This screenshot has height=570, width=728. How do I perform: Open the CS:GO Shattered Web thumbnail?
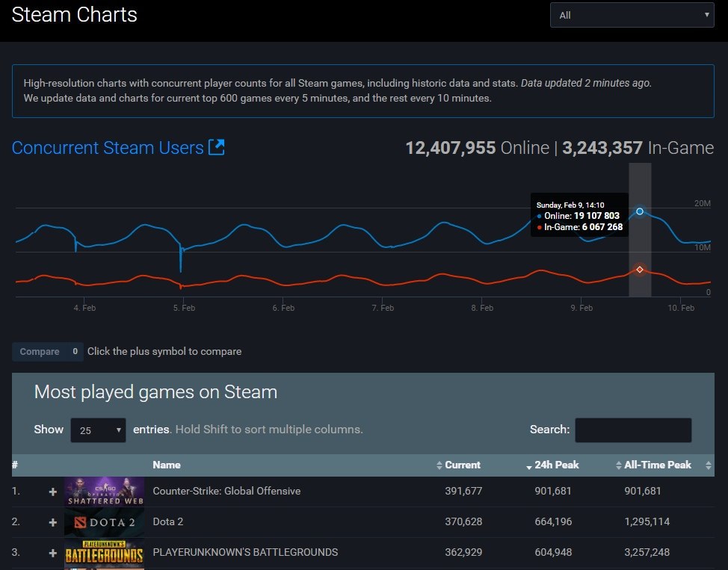click(x=104, y=492)
